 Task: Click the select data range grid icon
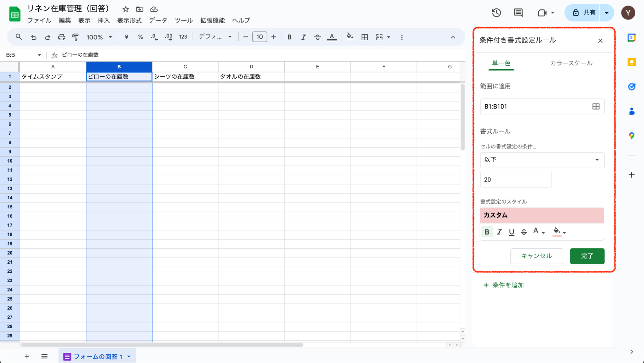tap(596, 107)
